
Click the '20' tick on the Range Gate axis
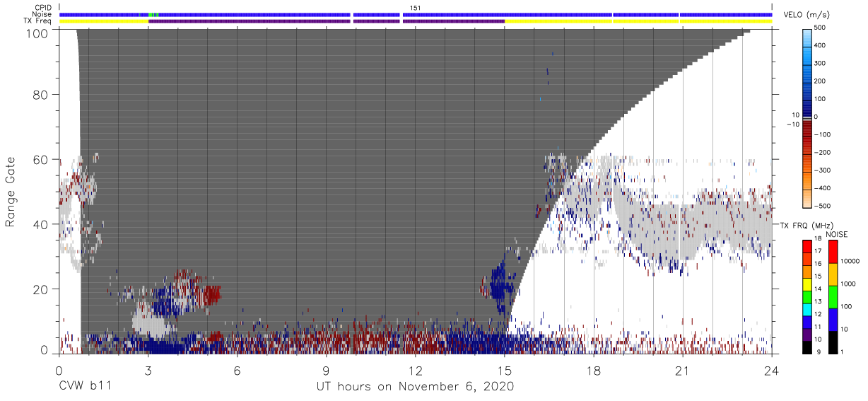(x=41, y=289)
